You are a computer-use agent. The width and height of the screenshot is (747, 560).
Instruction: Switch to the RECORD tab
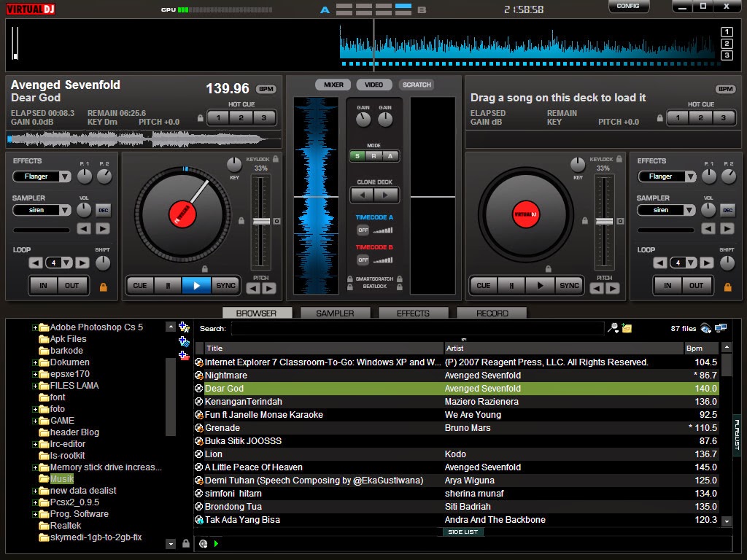click(x=492, y=313)
